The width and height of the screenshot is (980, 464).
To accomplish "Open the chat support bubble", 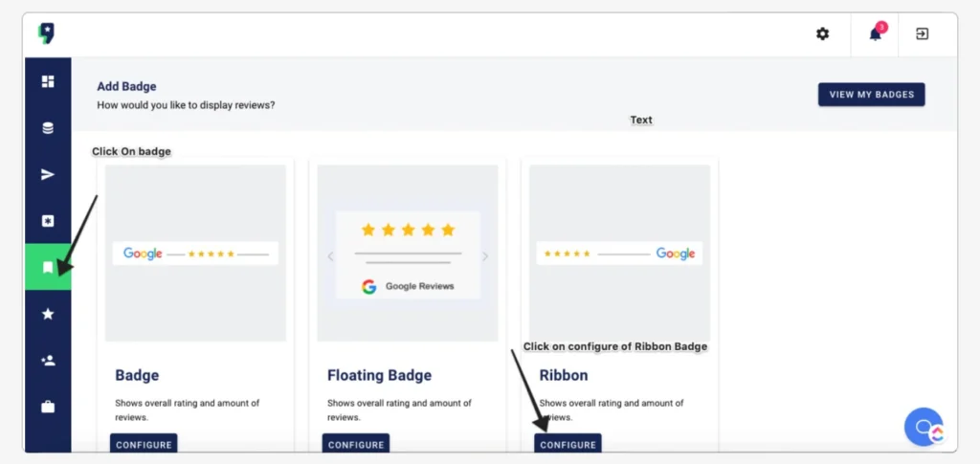I will point(924,427).
